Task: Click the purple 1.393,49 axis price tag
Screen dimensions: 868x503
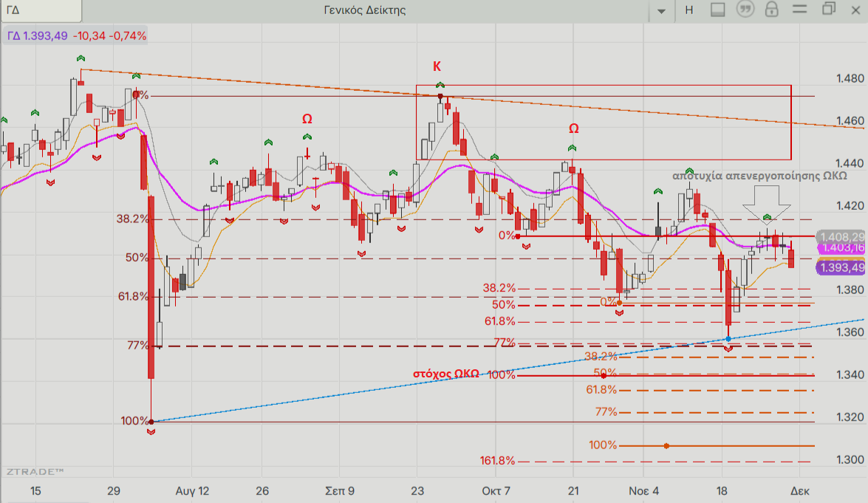Action: click(841, 268)
